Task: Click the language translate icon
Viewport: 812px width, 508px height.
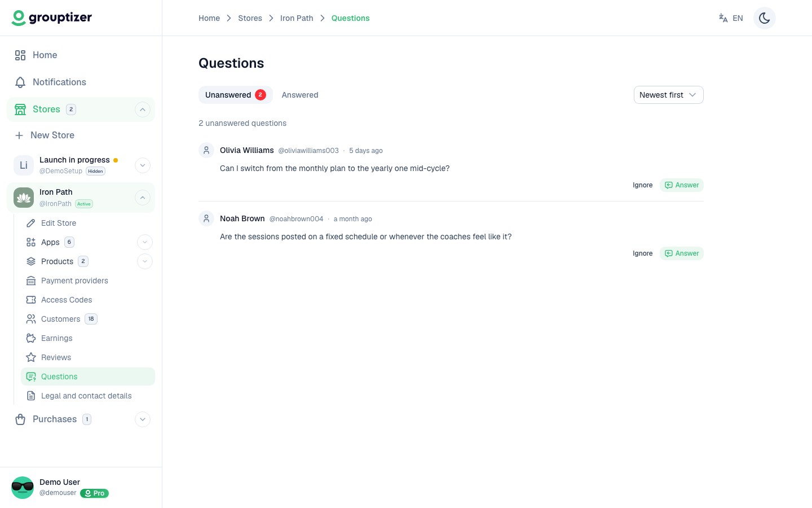Action: (723, 18)
